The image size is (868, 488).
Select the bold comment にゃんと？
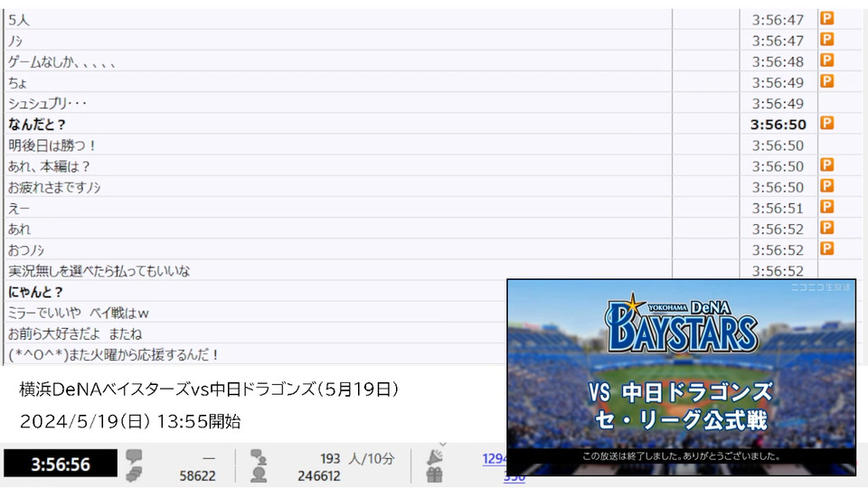point(35,292)
